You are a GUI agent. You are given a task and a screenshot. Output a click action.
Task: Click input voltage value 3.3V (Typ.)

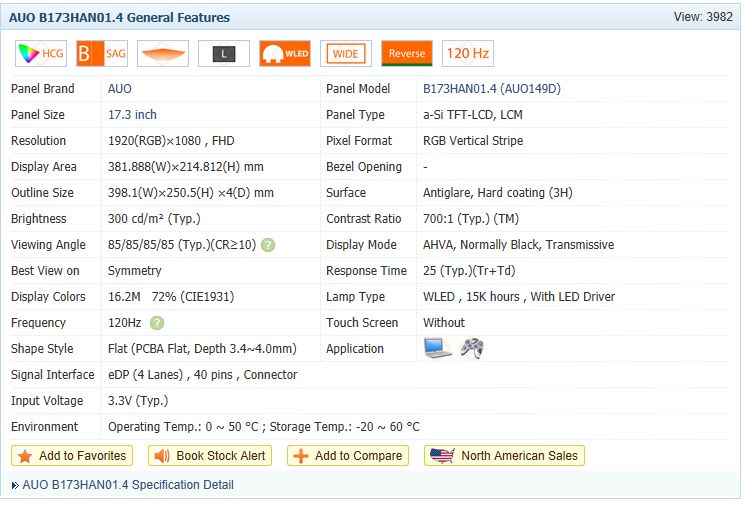click(x=138, y=401)
